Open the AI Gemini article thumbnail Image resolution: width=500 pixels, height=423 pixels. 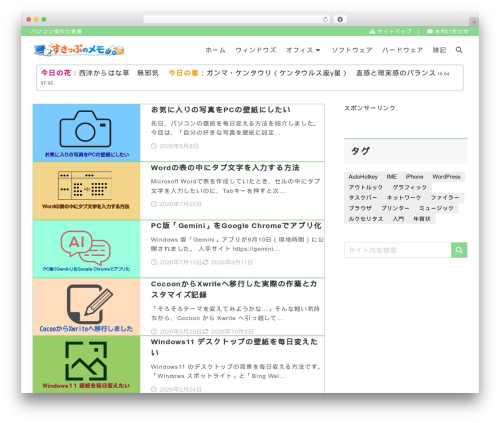86,249
